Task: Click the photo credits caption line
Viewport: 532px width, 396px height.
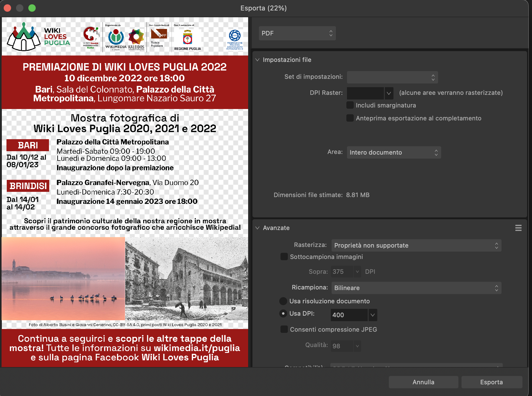Action: pos(125,325)
